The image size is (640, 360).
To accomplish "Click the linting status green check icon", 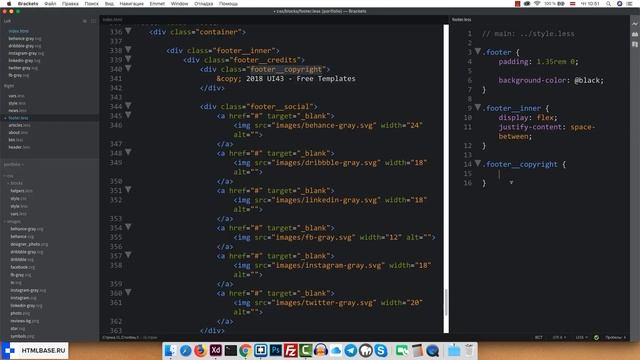I will (596, 338).
